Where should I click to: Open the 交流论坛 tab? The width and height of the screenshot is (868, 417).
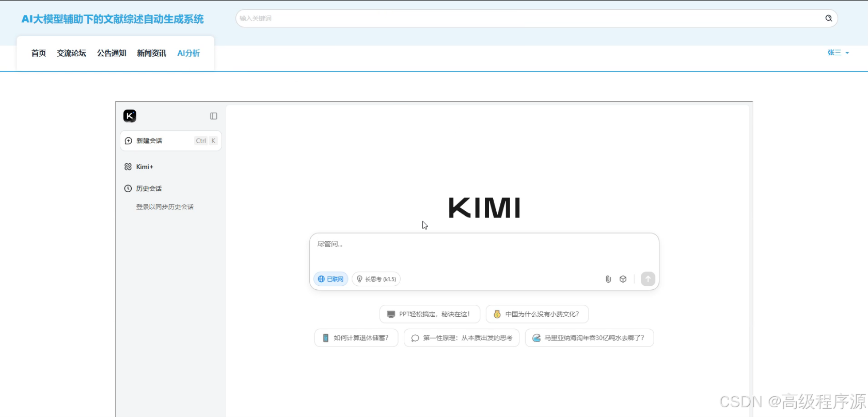pos(71,53)
